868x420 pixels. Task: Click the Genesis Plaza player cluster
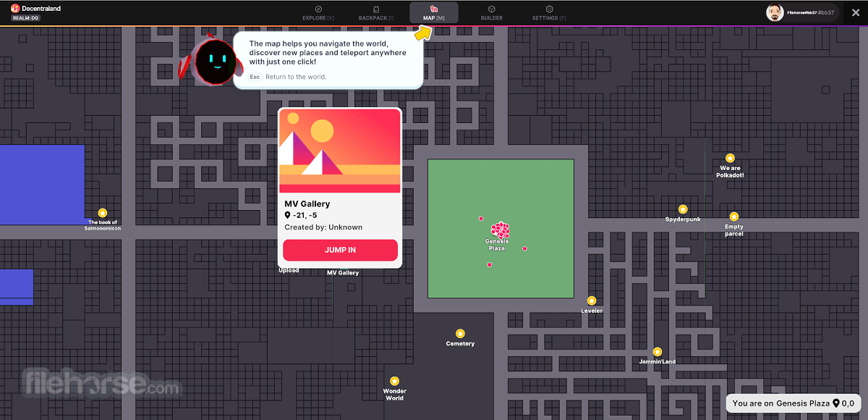pyautogui.click(x=500, y=230)
